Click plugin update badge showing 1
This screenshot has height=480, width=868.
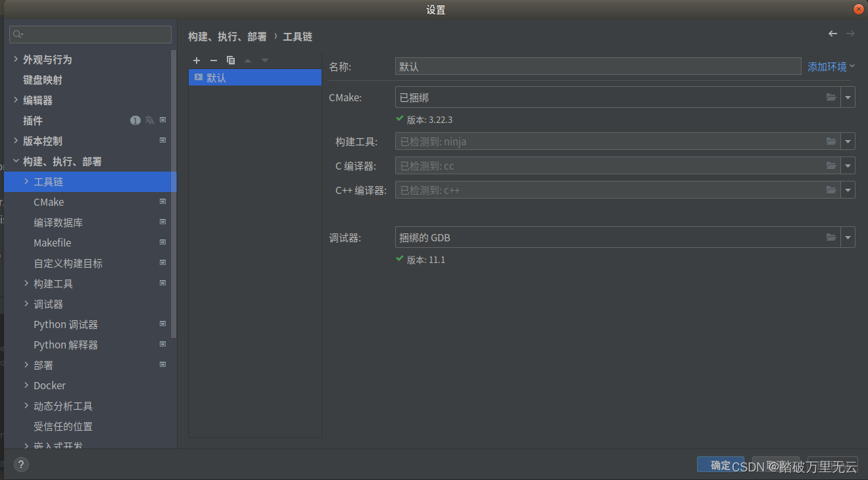tap(135, 120)
